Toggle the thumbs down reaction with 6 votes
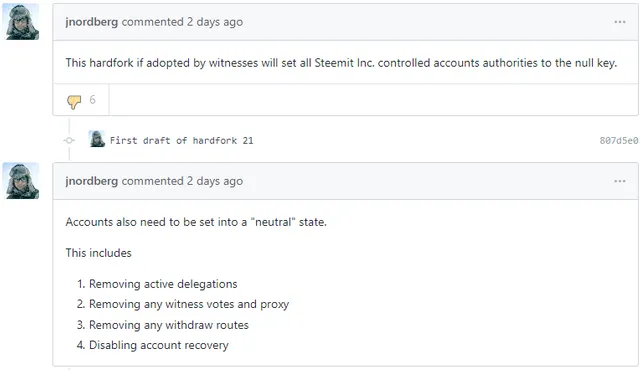Viewport: 640px width, 370px height. [x=81, y=100]
